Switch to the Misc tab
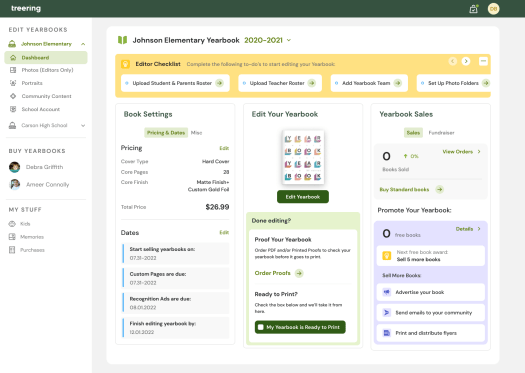The height and width of the screenshot is (373, 525). pos(197,133)
